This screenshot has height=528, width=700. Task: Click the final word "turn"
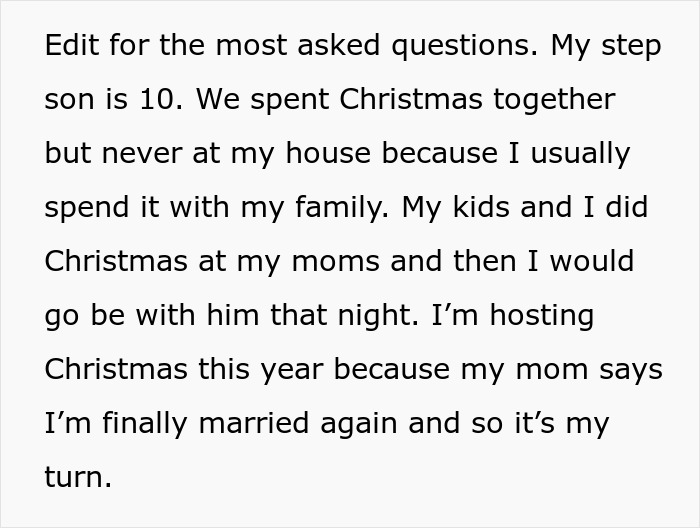pyautogui.click(x=76, y=477)
